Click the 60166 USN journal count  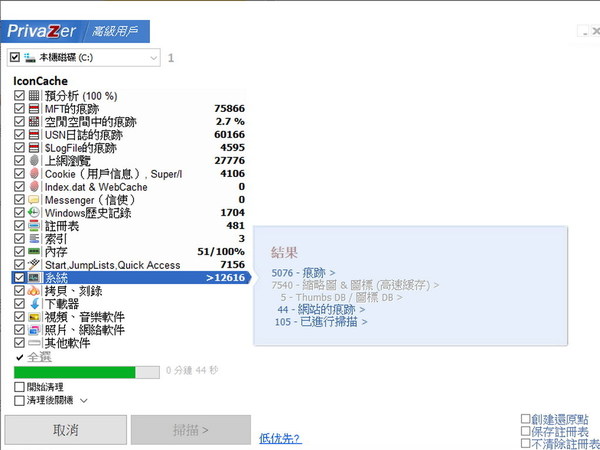(x=229, y=135)
